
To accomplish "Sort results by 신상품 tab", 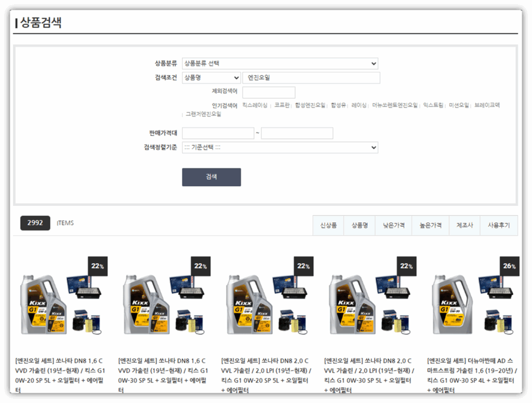I will point(328,226).
